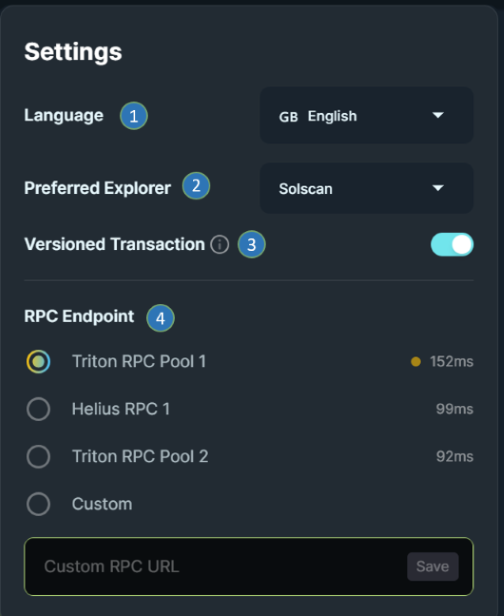Select the Custom RPC radio button
Viewport: 504px width, 616px height.
(x=38, y=504)
